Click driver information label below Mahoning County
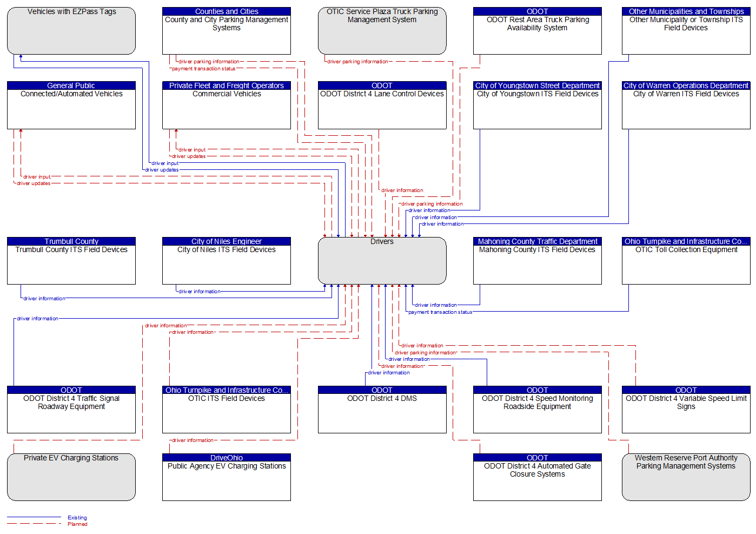This screenshot has height=534, width=756. click(436, 305)
